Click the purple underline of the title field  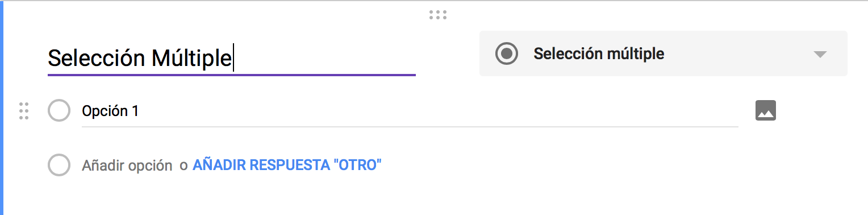pyautogui.click(x=232, y=75)
